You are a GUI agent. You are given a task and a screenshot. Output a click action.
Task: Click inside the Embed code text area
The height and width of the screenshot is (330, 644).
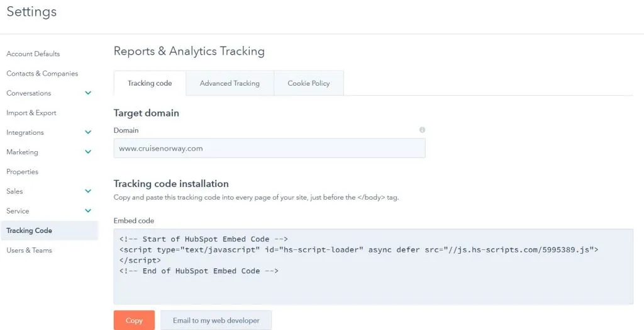pos(374,266)
